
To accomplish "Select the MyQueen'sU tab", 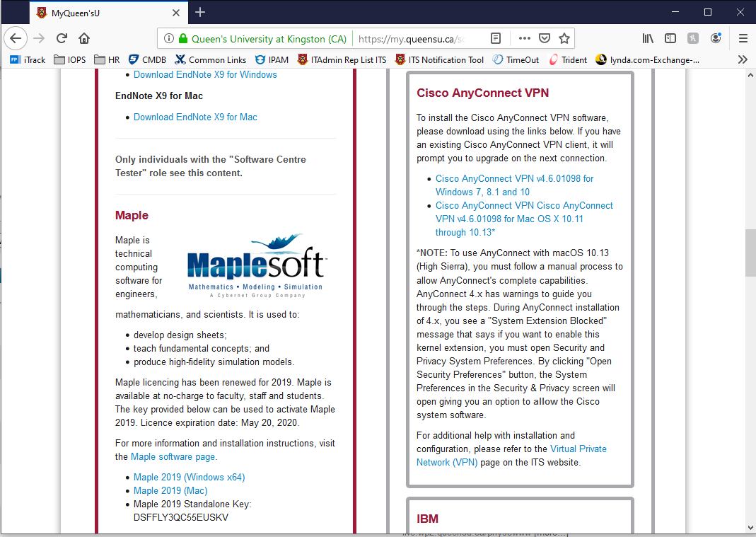I will [108, 13].
